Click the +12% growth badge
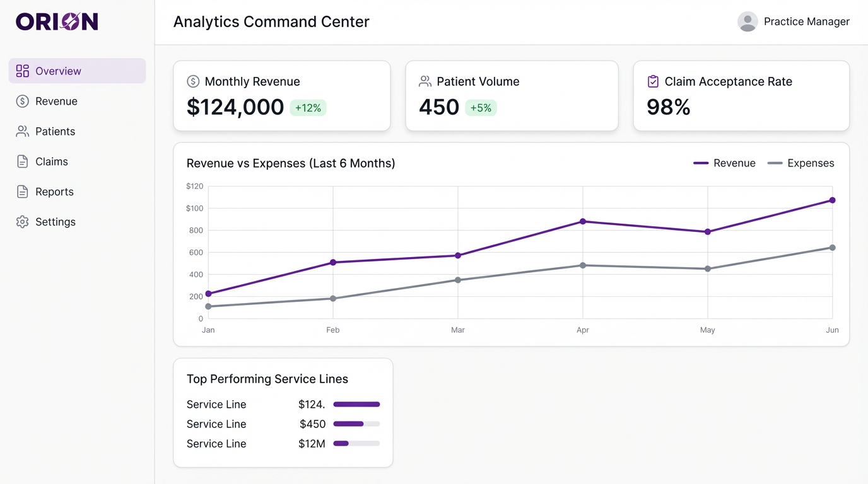 (308, 108)
